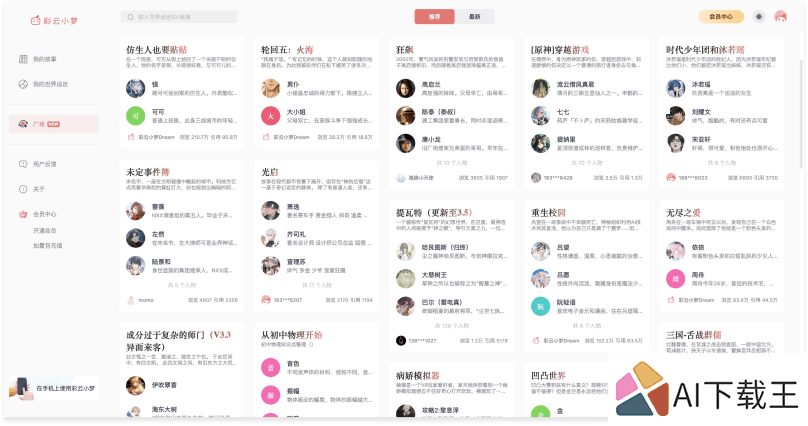Click the 伊吹翠香 character avatar
This screenshot has width=808, height=426.
coord(136,385)
